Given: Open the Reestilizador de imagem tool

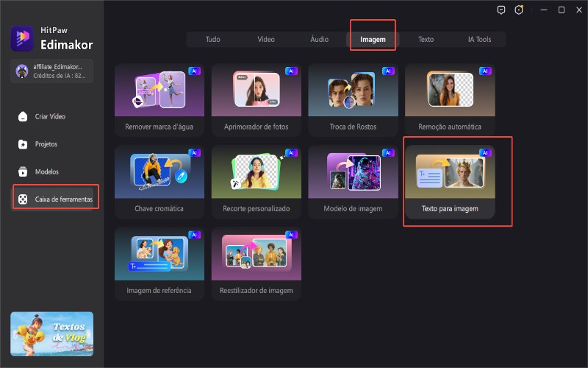Looking at the screenshot, I should (254, 263).
